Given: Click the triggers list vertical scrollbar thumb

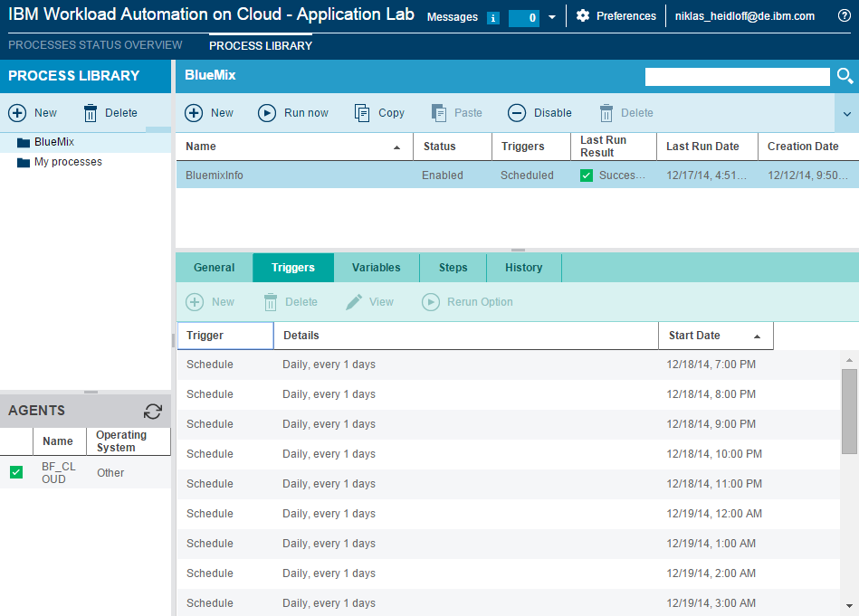Looking at the screenshot, I should tap(849, 412).
